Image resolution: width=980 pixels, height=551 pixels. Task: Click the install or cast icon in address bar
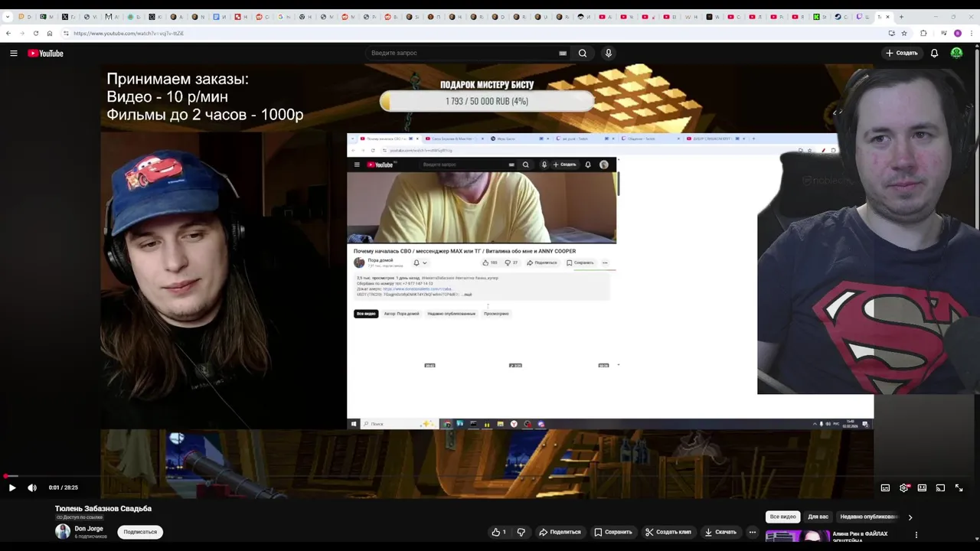tap(891, 33)
